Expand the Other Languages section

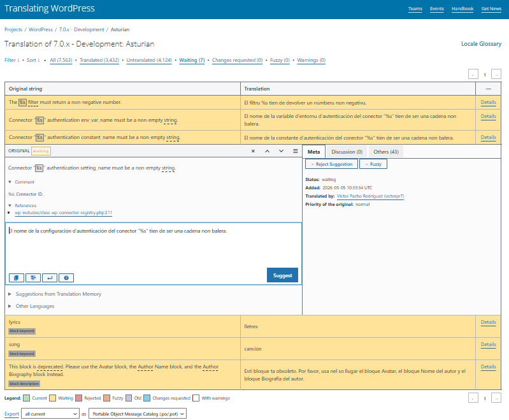pos(31,306)
